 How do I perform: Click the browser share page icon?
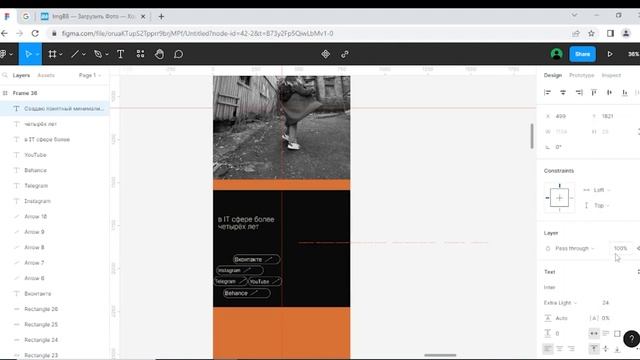point(576,33)
